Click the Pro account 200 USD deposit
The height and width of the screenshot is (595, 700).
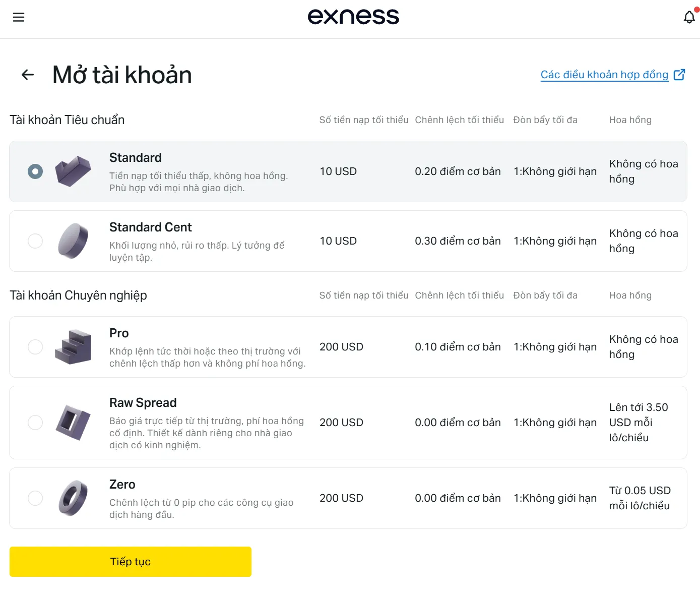(341, 347)
